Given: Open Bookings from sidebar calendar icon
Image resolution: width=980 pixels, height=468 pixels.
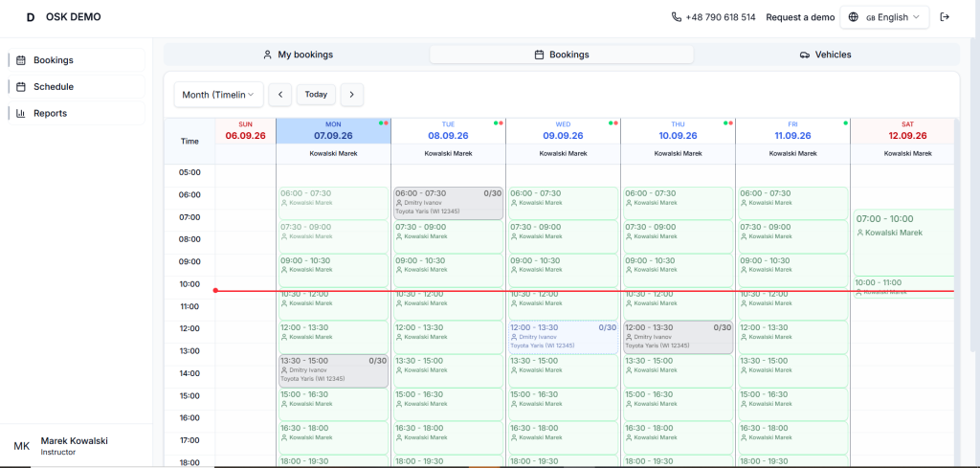Looking at the screenshot, I should coord(21,60).
